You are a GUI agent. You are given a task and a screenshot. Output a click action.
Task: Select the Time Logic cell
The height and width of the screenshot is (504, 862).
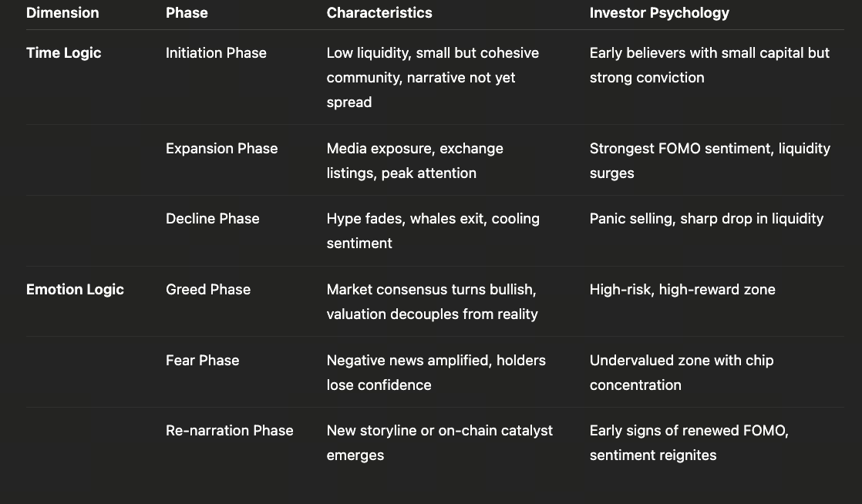[x=64, y=53]
